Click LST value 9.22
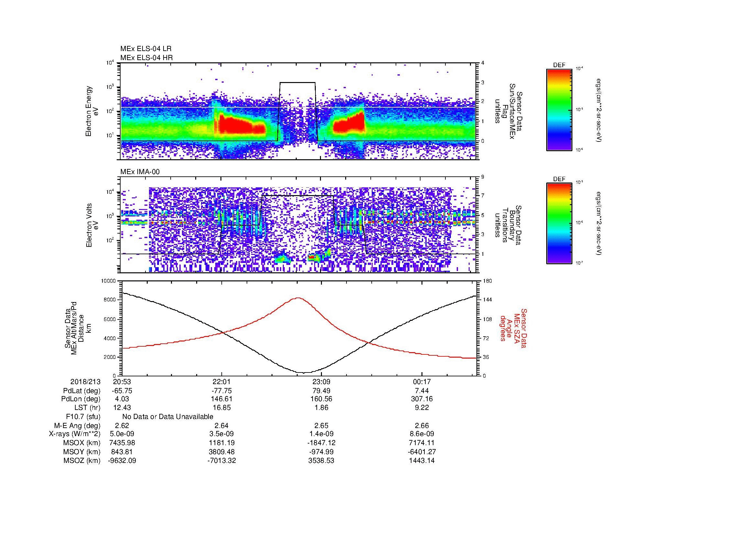Screen dimensions: 756x534 pyautogui.click(x=422, y=408)
